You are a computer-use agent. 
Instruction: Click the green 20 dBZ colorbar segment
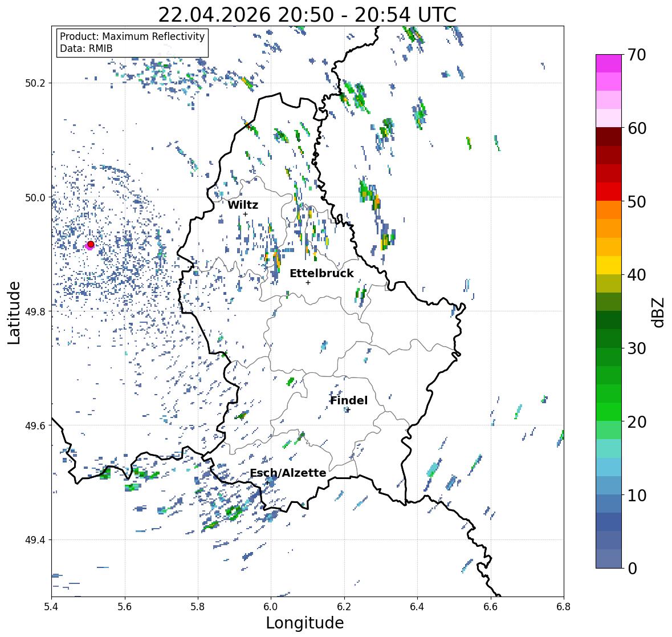pyautogui.click(x=609, y=412)
